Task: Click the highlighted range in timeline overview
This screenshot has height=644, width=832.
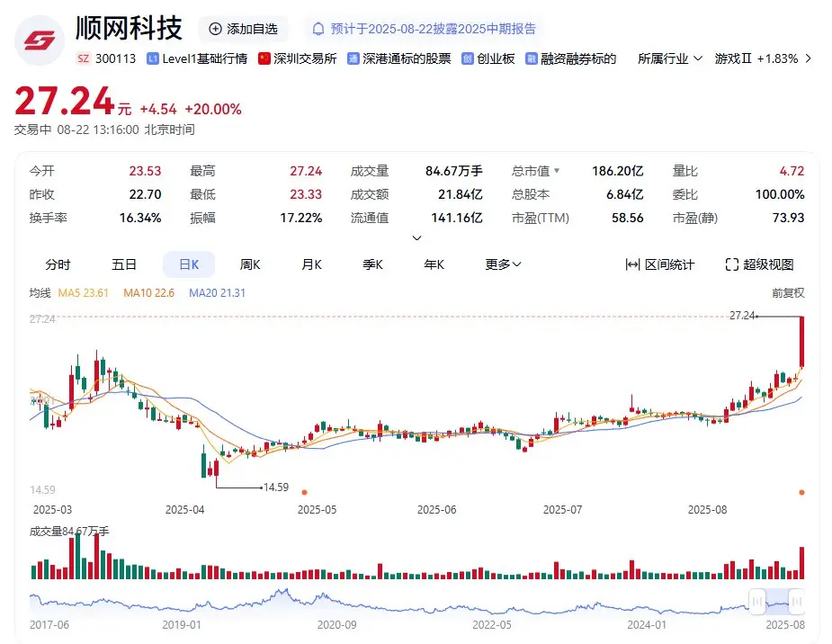Action: pos(777,602)
